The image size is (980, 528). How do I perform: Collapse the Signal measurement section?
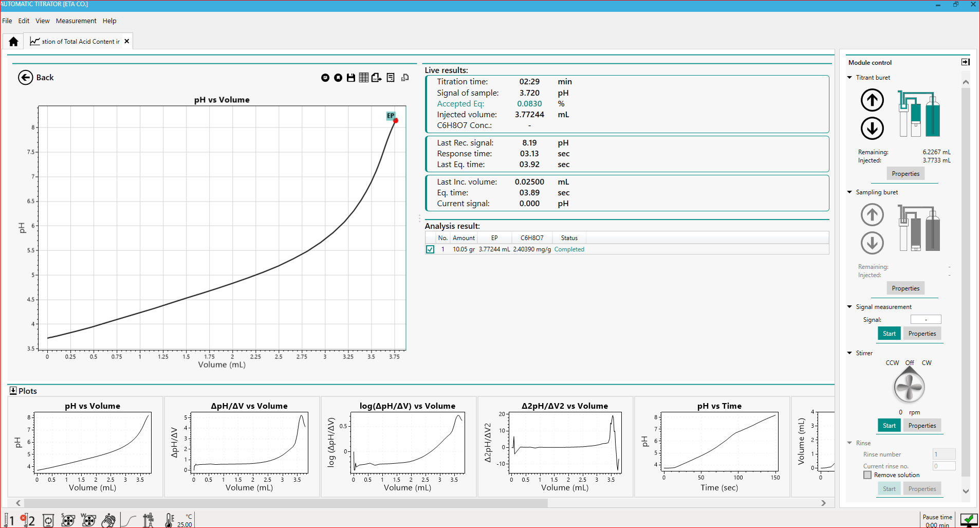849,307
